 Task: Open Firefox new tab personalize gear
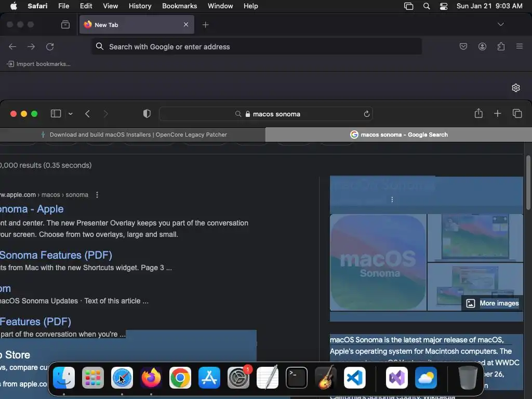(x=516, y=88)
